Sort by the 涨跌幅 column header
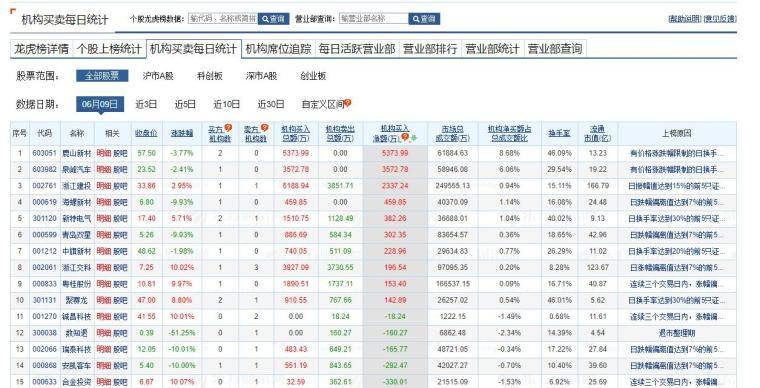Image resolution: width=760 pixels, height=388 pixels. pos(182,133)
